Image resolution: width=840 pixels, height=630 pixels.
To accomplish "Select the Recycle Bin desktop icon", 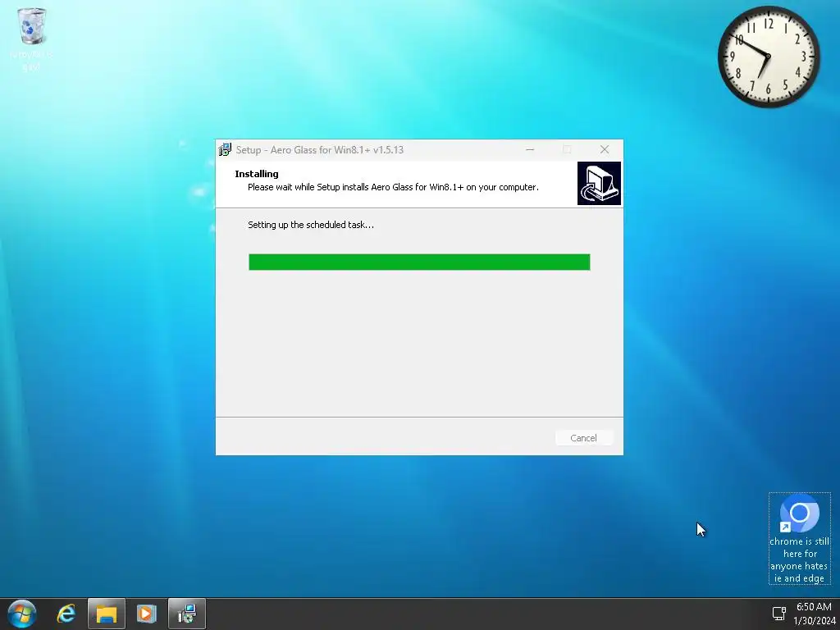I will 31,39.
